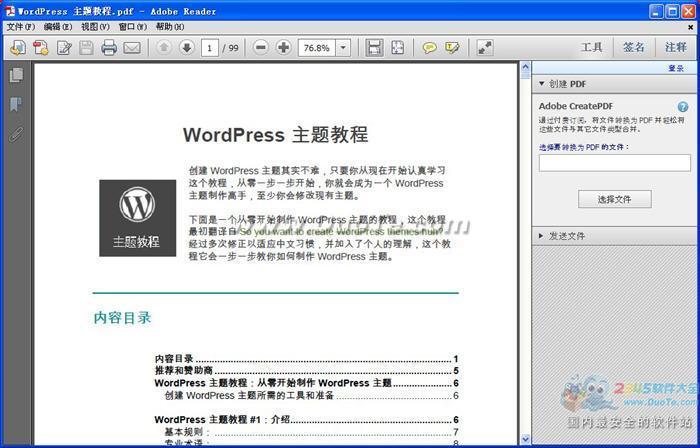This screenshot has width=700, height=448.
Task: Open the 注释 pane tab
Action: tap(675, 47)
